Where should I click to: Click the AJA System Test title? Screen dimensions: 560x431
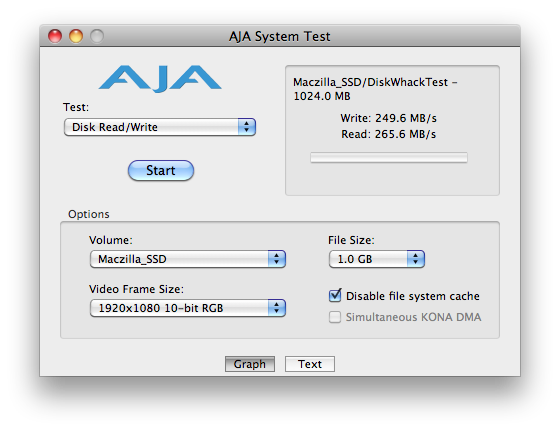[280, 36]
